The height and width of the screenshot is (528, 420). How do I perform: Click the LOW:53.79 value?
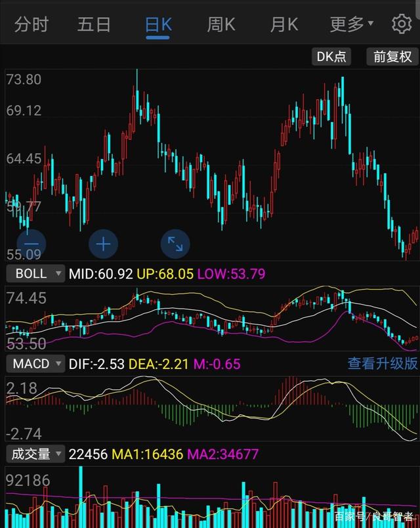tap(231, 274)
